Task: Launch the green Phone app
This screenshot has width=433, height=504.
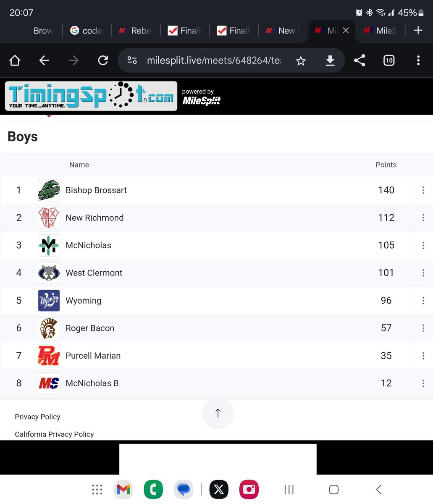Action: pos(153,489)
